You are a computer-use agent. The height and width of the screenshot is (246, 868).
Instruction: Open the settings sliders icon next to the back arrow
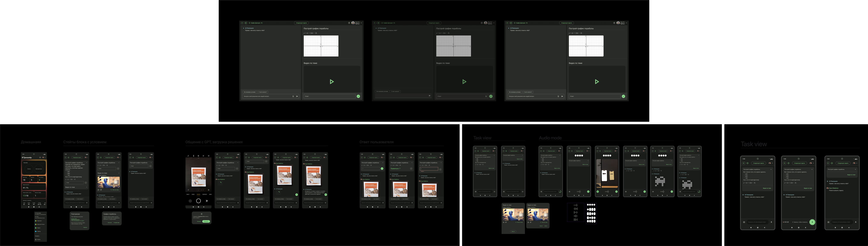click(x=246, y=23)
